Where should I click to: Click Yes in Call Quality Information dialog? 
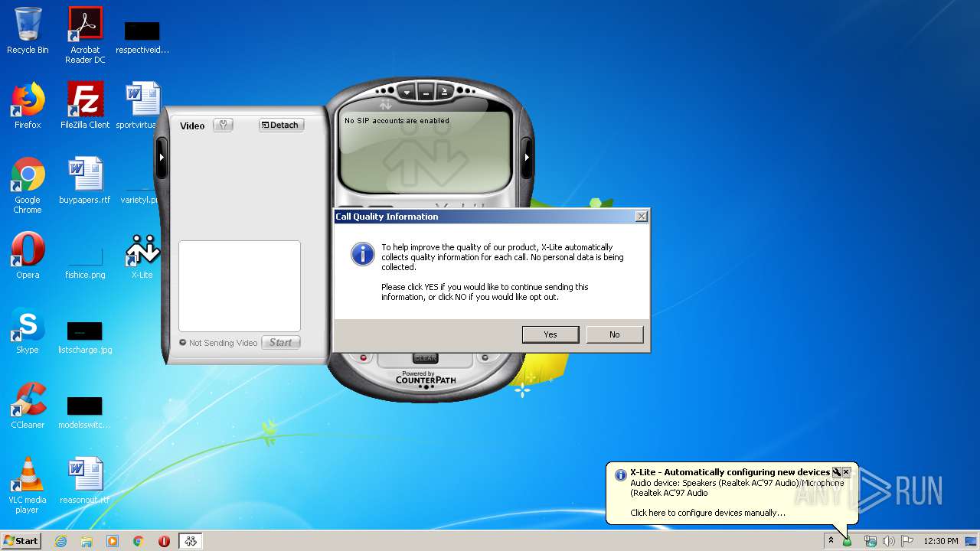pyautogui.click(x=550, y=334)
